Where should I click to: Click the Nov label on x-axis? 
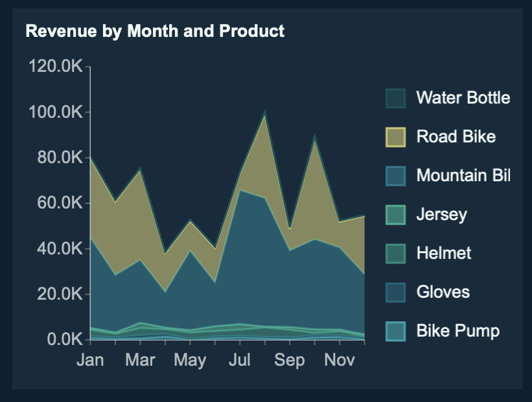(x=340, y=361)
